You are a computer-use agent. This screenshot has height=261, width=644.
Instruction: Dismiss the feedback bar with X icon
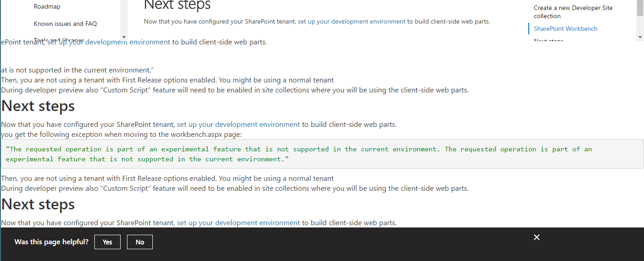point(537,237)
